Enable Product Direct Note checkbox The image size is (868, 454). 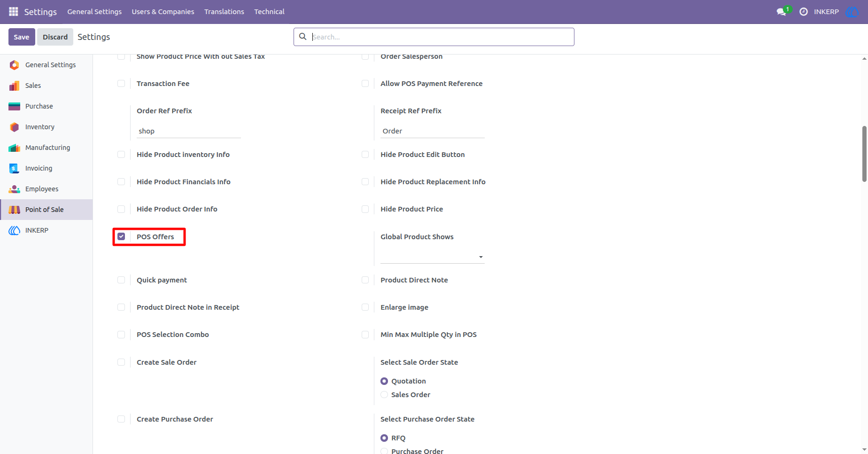point(365,280)
